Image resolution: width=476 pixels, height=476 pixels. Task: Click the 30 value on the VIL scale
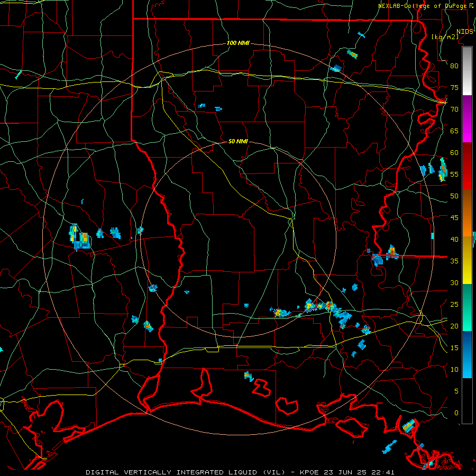(x=454, y=282)
